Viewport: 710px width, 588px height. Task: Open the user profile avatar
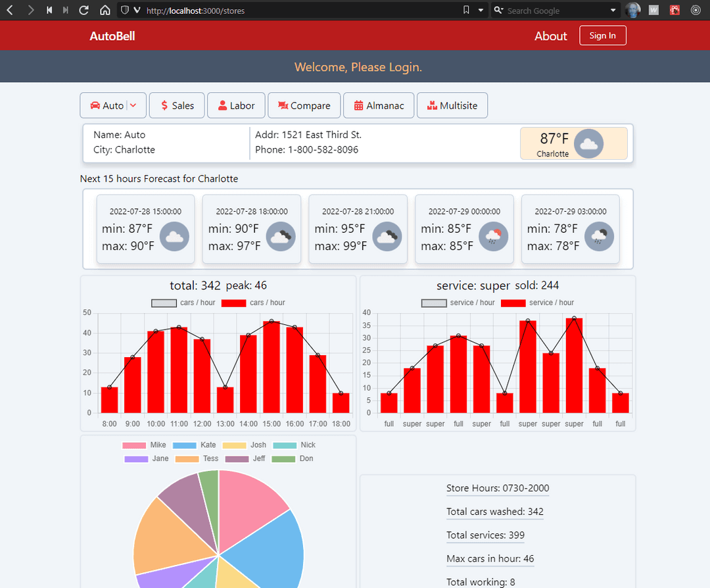pyautogui.click(x=632, y=10)
